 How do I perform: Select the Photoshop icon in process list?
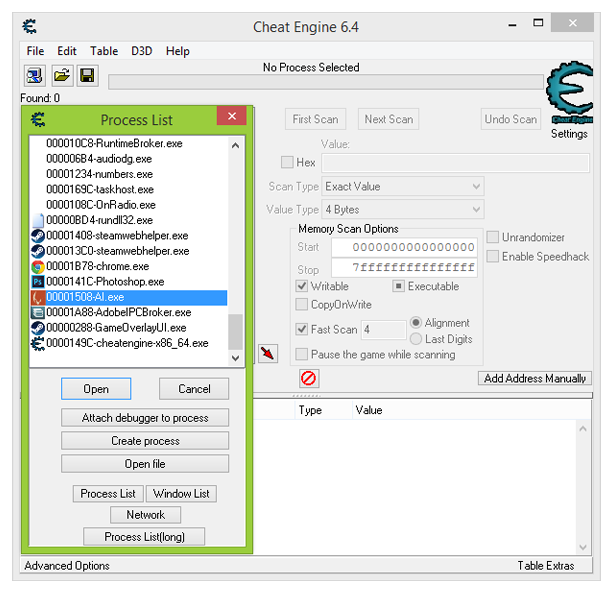pyautogui.click(x=38, y=282)
